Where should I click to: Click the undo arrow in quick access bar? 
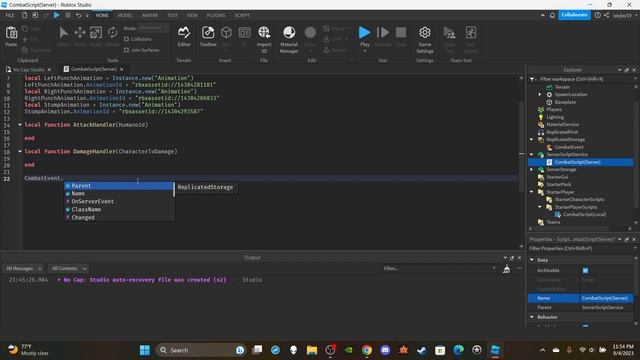tap(78, 15)
